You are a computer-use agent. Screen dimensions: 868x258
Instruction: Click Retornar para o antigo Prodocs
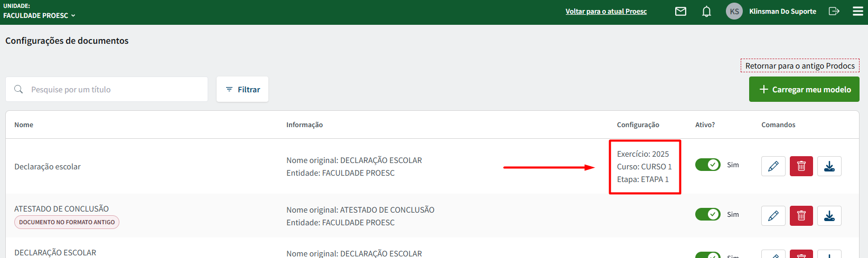800,65
